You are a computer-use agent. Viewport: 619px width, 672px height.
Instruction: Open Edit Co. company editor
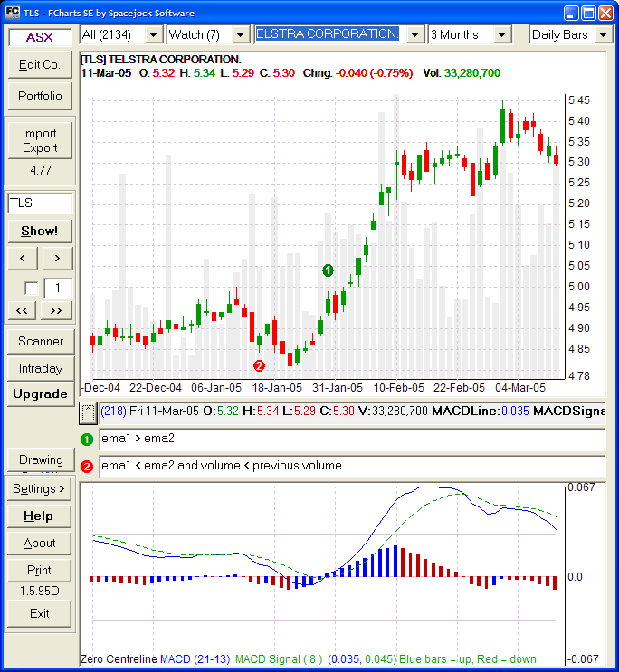pos(40,65)
